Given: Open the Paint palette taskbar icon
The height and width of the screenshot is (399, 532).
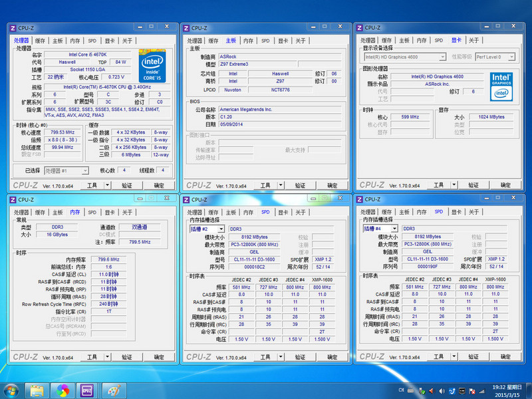Looking at the screenshot, I should pos(113,390).
